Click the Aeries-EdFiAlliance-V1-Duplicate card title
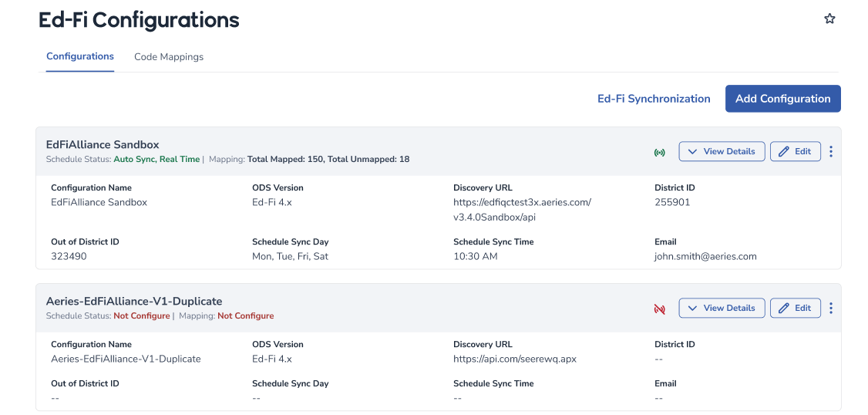This screenshot has width=868, height=415. (134, 302)
